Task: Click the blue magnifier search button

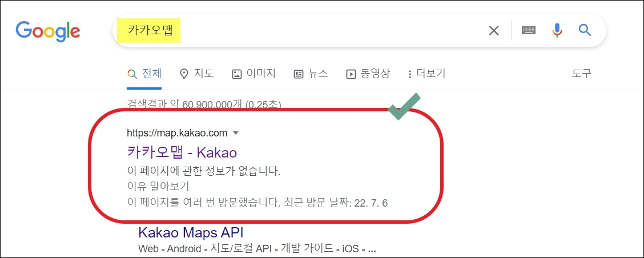Action: tap(585, 30)
